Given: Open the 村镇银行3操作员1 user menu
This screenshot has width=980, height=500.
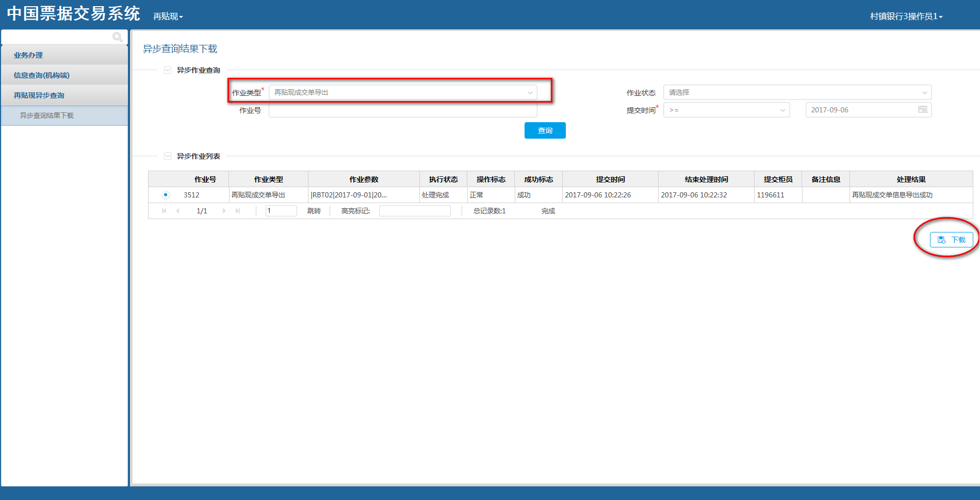Looking at the screenshot, I should click(x=906, y=16).
